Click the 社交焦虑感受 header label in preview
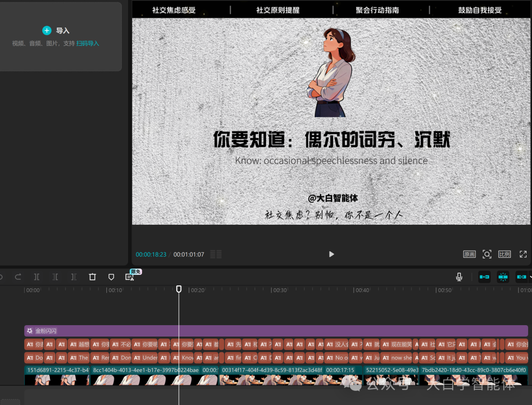The image size is (532, 405). (x=174, y=10)
